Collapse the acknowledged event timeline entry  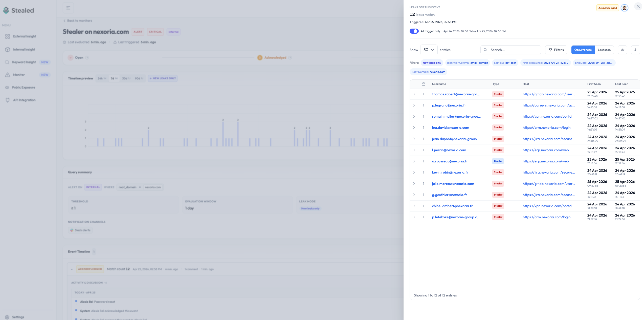click(71, 269)
